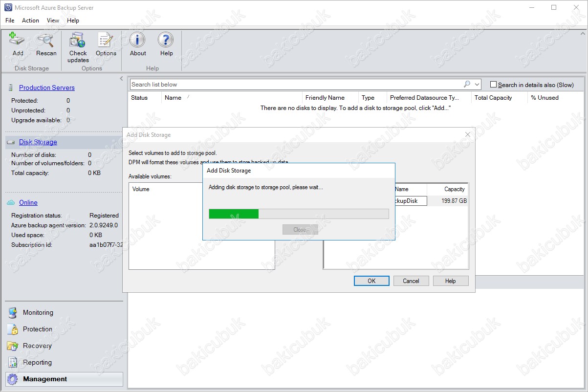This screenshot has height=392, width=588.
Task: Click the Reporting chart icon
Action: pyautogui.click(x=12, y=363)
